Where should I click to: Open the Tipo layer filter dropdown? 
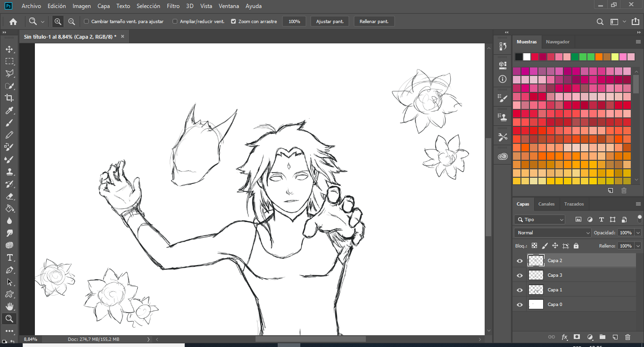coord(539,220)
